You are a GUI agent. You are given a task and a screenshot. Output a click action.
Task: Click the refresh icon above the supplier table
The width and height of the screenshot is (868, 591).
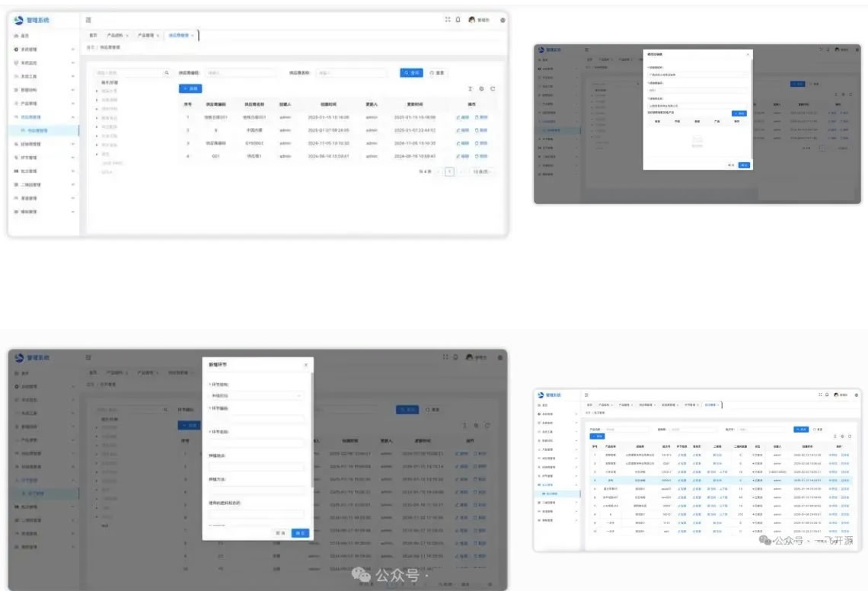click(x=493, y=89)
